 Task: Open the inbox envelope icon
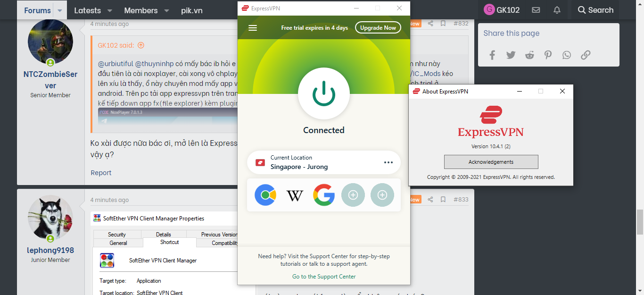536,10
